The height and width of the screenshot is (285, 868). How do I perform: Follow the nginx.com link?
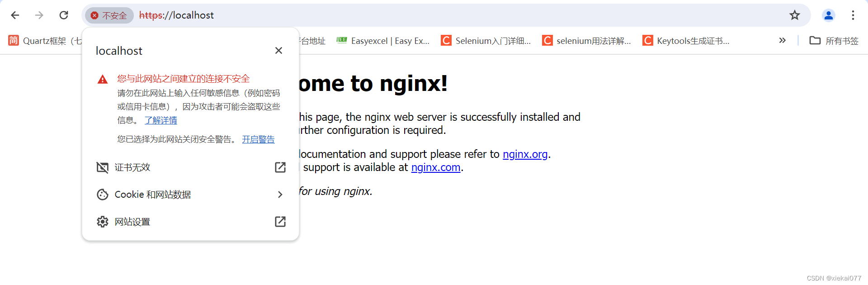click(x=436, y=167)
